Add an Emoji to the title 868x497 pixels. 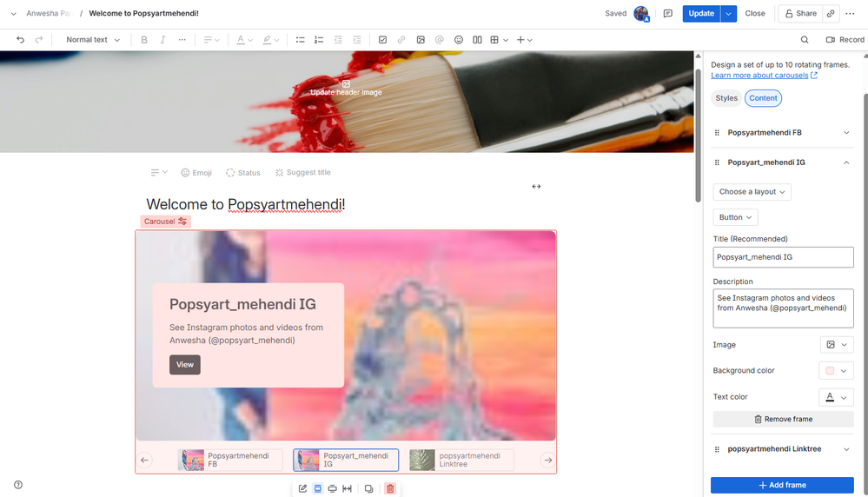coord(196,173)
